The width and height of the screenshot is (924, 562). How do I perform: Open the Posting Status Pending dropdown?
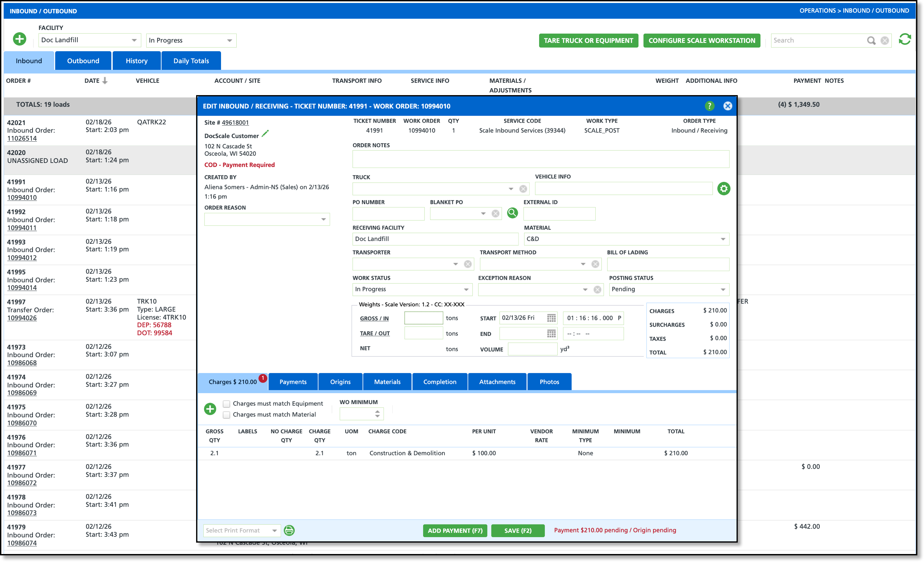coord(723,289)
